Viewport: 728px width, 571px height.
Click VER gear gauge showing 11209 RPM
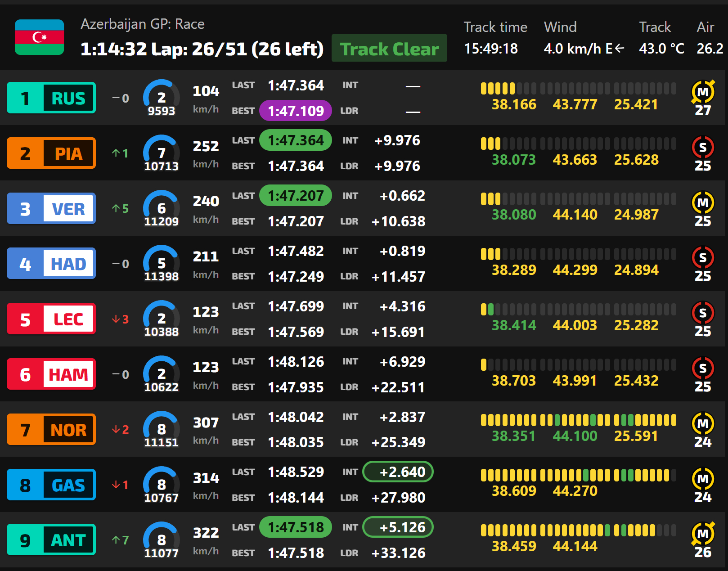161,208
